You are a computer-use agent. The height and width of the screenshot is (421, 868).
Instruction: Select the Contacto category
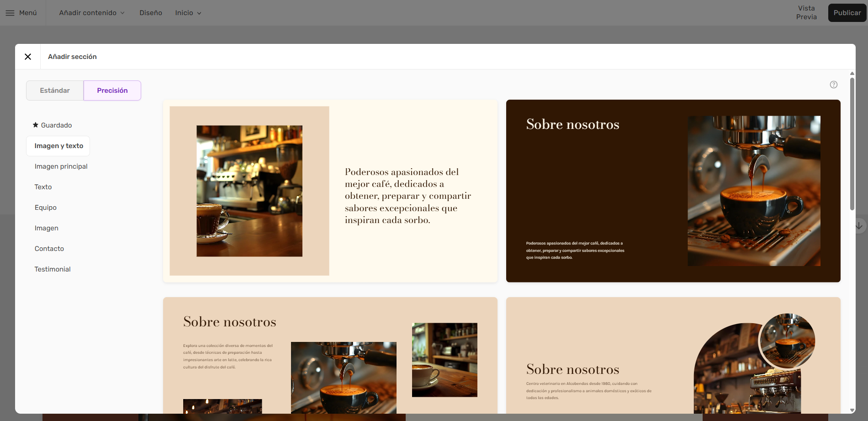(49, 249)
